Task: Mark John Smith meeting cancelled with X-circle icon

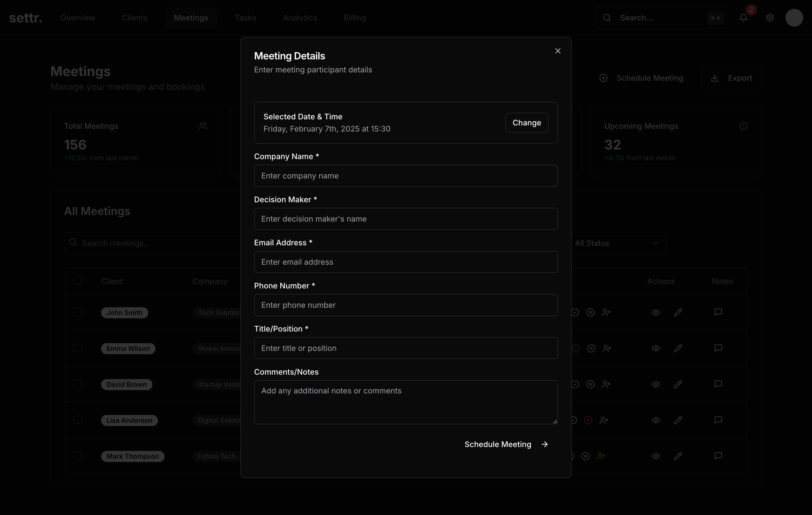Action: click(x=590, y=313)
